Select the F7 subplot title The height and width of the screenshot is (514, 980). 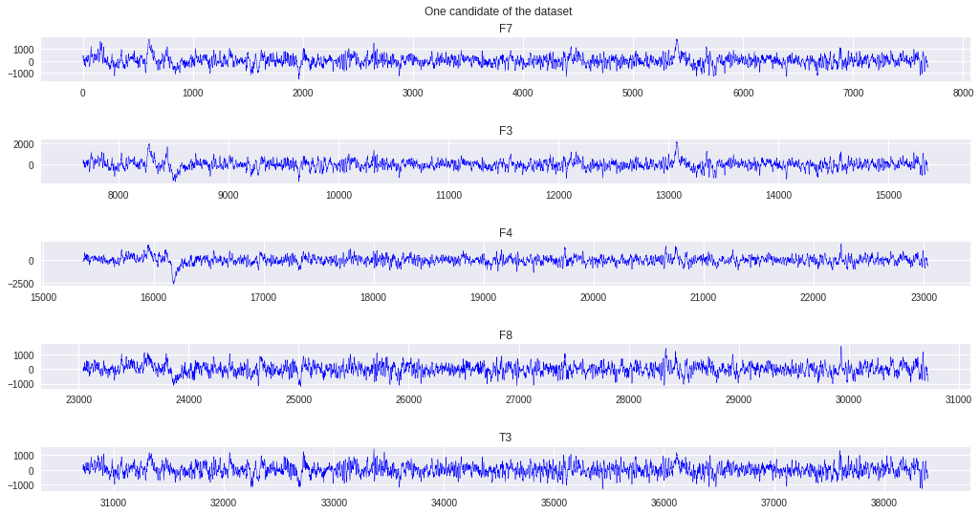tap(506, 28)
